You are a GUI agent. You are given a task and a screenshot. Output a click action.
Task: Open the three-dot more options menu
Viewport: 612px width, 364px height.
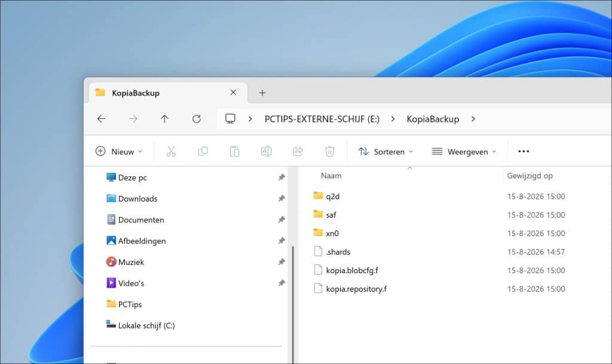pos(524,151)
